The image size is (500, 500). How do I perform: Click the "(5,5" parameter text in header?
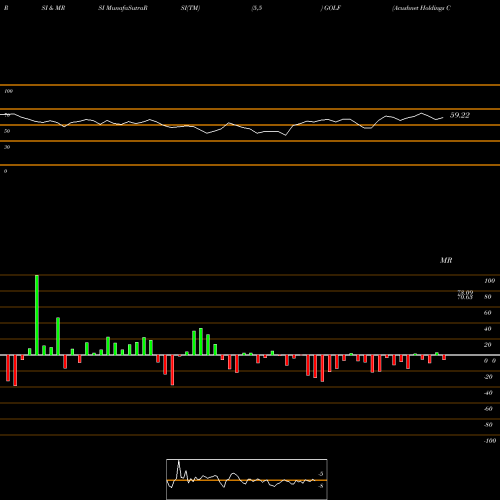(x=257, y=8)
